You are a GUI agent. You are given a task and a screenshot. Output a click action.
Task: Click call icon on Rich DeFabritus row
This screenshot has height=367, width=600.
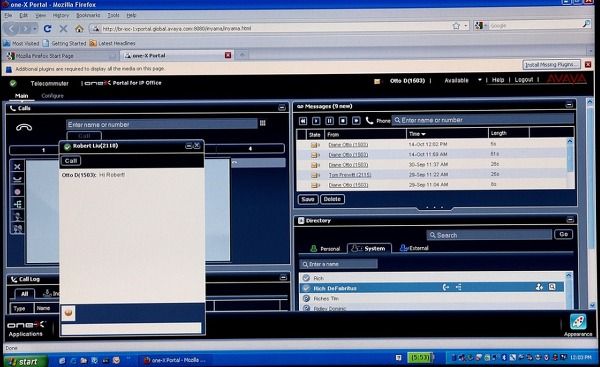click(446, 287)
